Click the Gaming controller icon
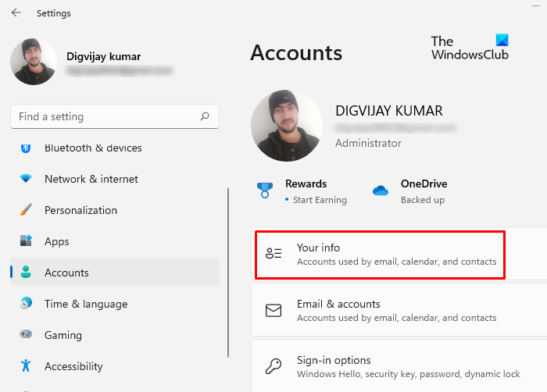This screenshot has width=547, height=392. (x=26, y=335)
